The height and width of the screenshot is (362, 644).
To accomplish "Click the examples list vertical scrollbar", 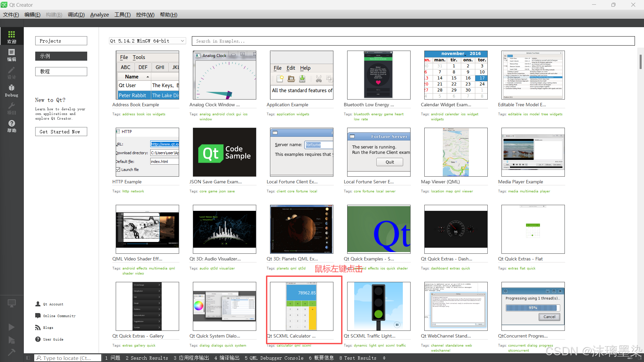I will click(640, 62).
